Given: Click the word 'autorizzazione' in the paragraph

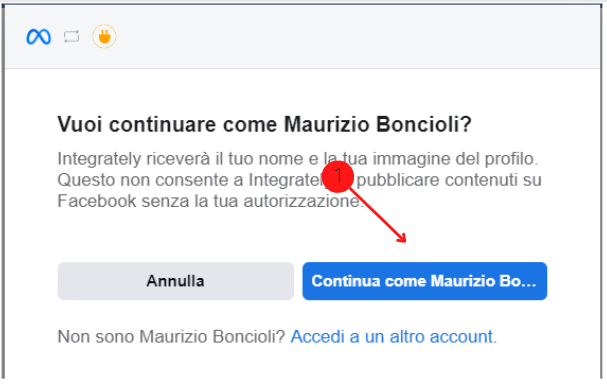Looking at the screenshot, I should tap(302, 201).
